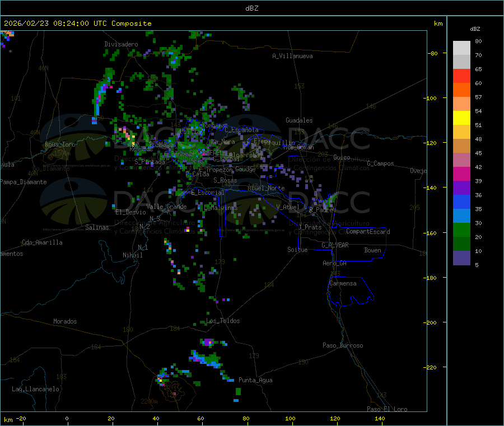Click the Paso_Barroso label

pyautogui.click(x=343, y=345)
